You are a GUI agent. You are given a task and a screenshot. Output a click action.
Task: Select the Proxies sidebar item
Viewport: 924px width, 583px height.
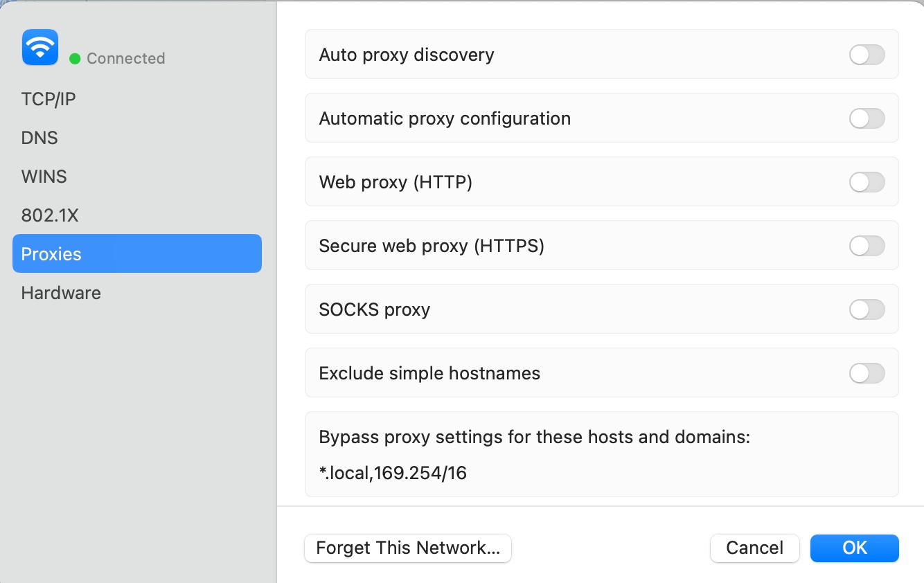click(136, 254)
